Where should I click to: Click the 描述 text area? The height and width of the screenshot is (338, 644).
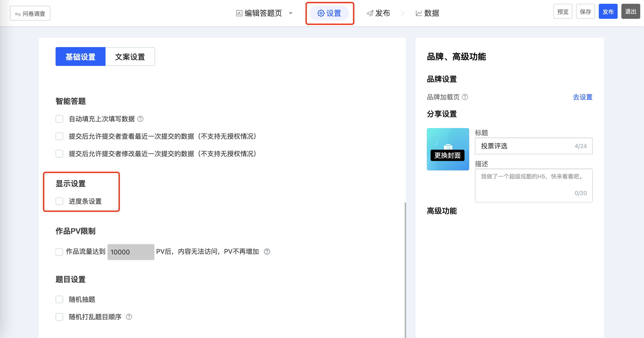(534, 185)
